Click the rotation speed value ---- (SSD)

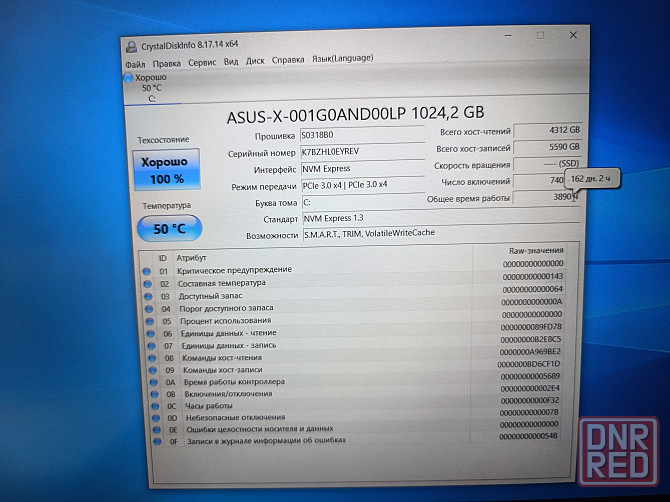547,164
